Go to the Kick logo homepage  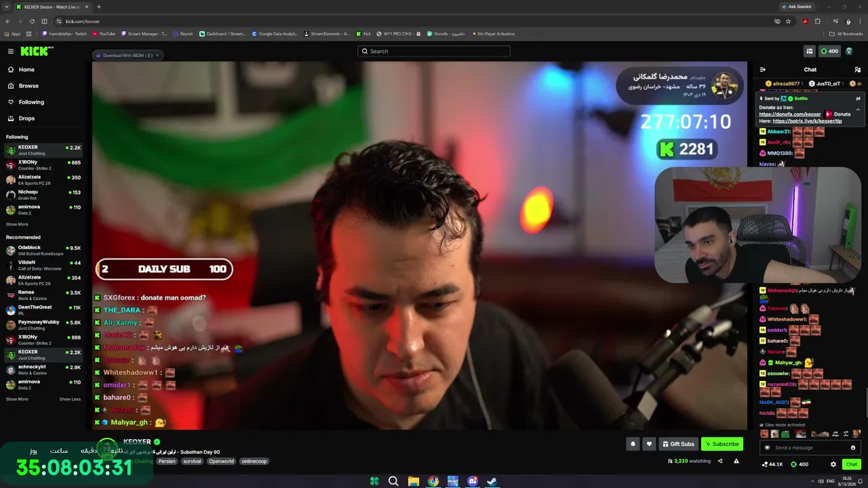click(37, 52)
